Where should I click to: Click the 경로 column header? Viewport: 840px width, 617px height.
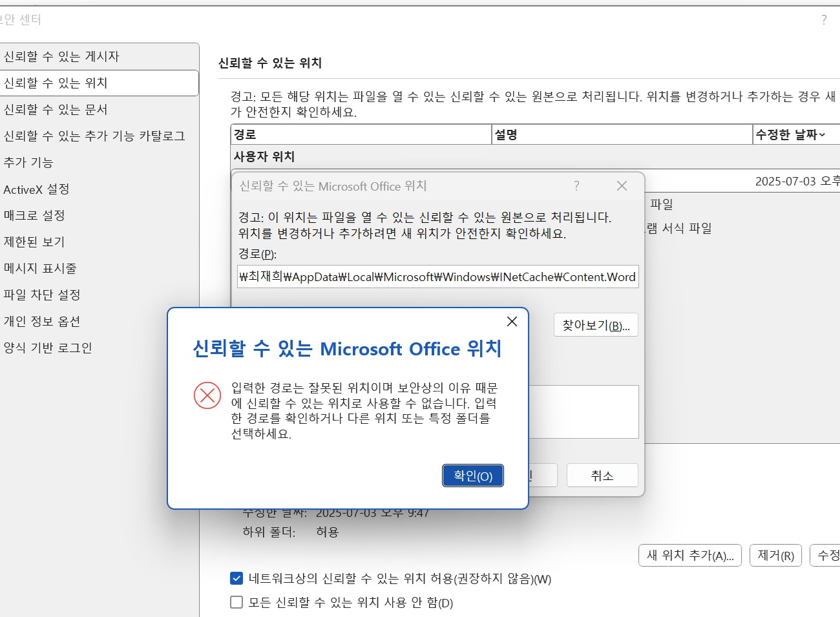(x=361, y=134)
